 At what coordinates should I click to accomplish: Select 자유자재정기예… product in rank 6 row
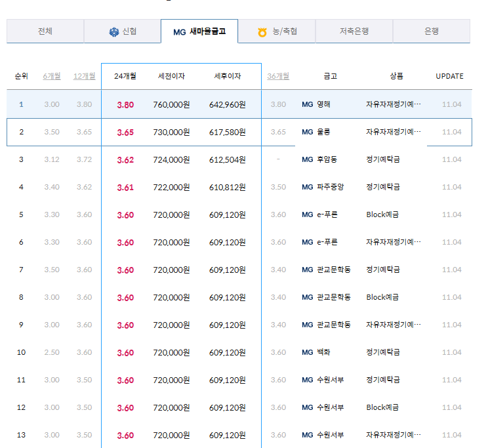pos(394,242)
